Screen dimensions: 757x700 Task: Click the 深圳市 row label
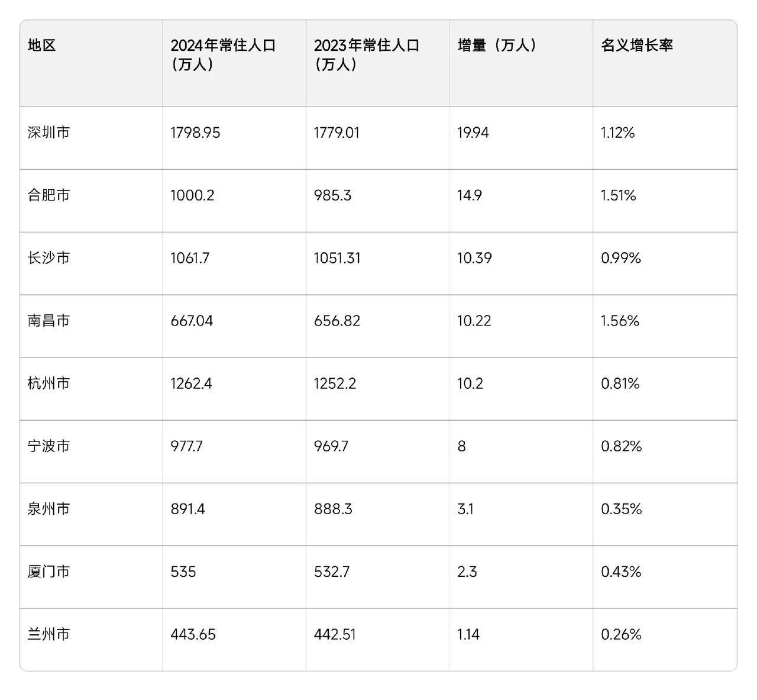pyautogui.click(x=48, y=133)
